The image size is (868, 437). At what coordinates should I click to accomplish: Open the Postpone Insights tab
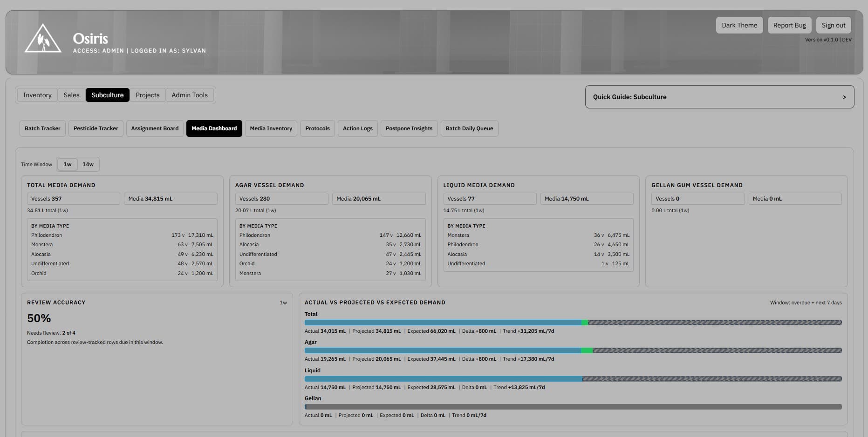pyautogui.click(x=409, y=128)
